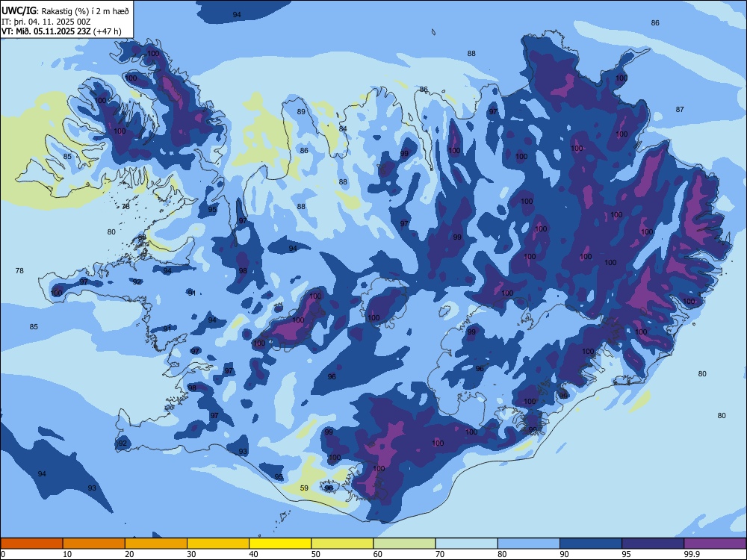Click the '84' humidity value on the map

[x=343, y=128]
